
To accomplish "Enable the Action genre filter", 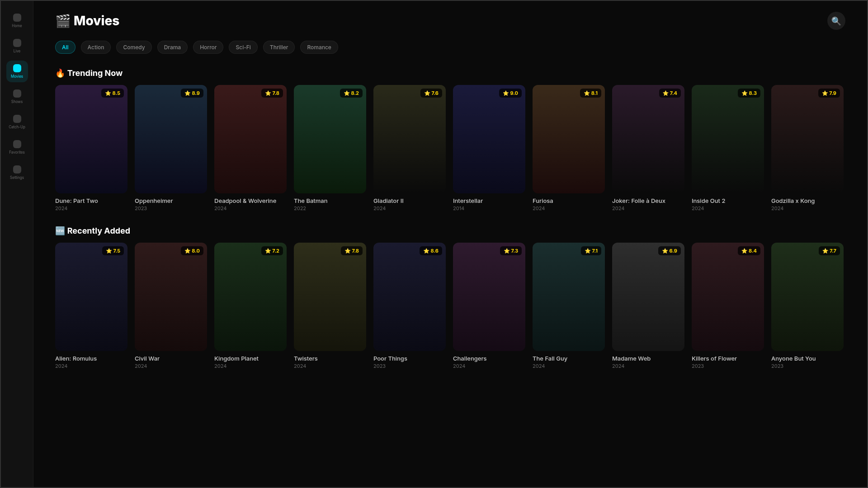I will pyautogui.click(x=95, y=47).
